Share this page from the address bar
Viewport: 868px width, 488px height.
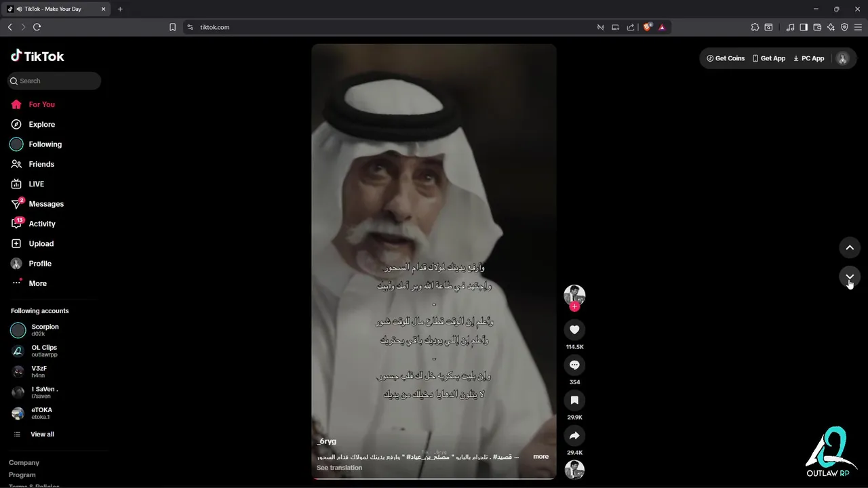tap(631, 27)
